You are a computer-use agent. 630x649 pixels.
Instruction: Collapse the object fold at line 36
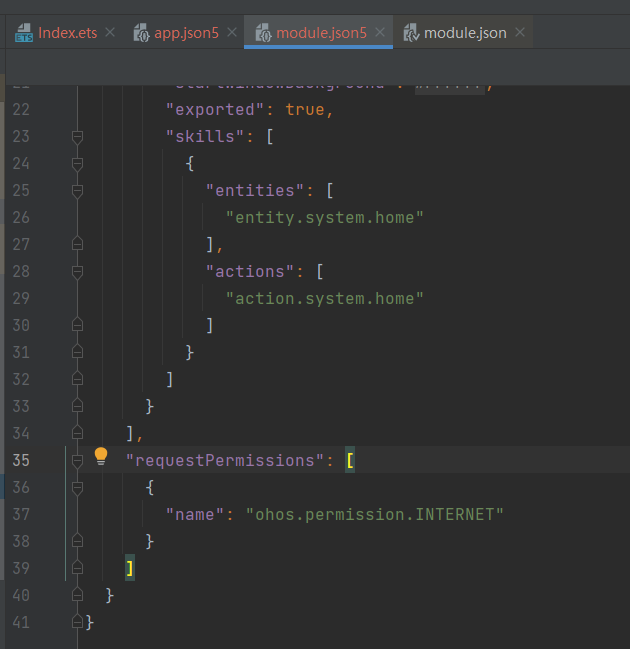click(x=77, y=488)
